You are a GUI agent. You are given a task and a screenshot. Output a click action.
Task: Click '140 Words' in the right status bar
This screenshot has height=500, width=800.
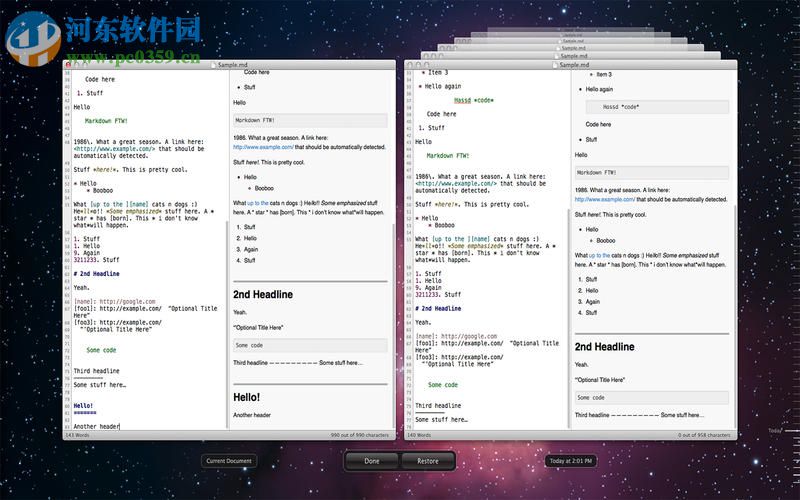[419, 435]
